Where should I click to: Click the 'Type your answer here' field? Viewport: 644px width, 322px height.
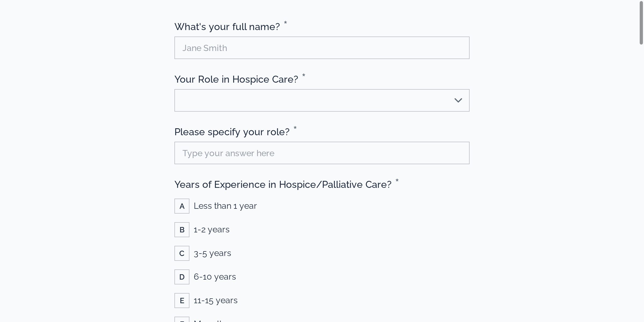click(322, 153)
